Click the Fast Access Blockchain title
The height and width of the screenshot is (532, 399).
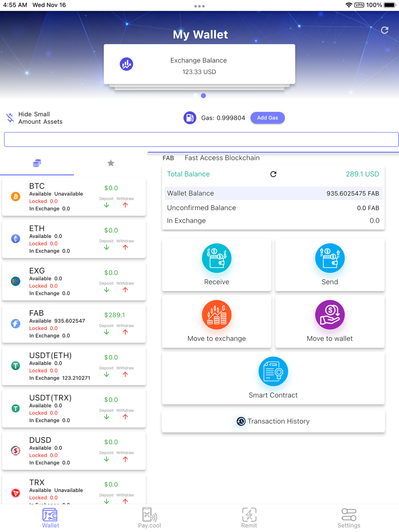(x=222, y=158)
